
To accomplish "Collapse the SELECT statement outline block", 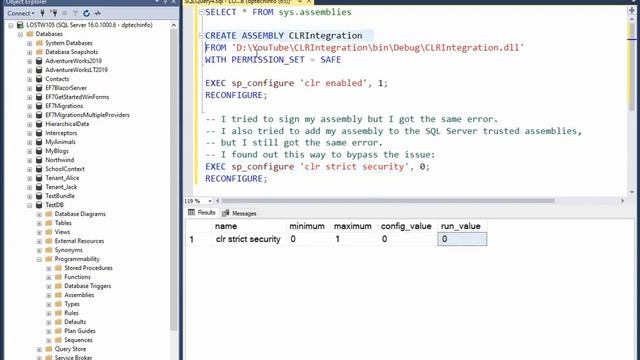I will tap(202, 12).
